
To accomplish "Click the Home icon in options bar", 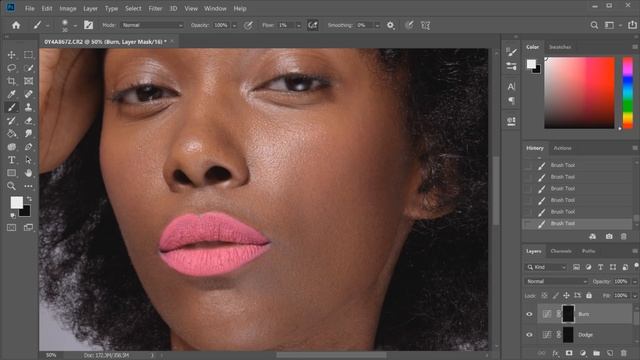I will point(16,25).
